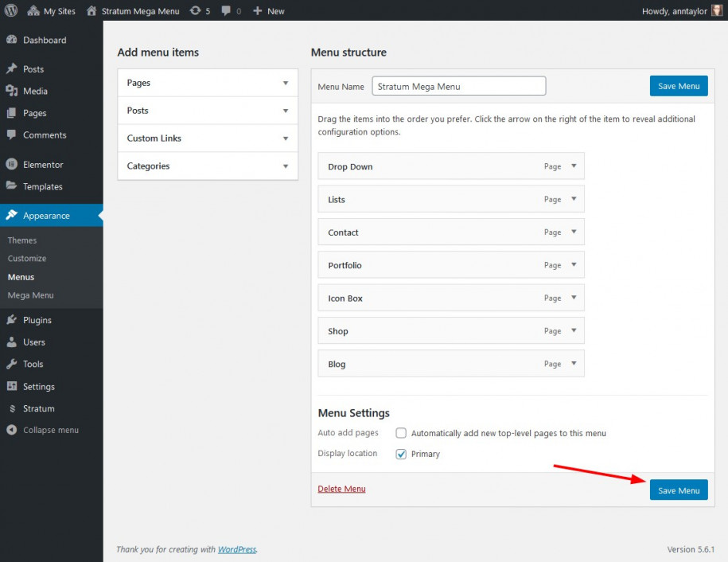Open the Mega Menu submenu under Appearance
Viewport: 728px width, 562px height.
coord(31,295)
